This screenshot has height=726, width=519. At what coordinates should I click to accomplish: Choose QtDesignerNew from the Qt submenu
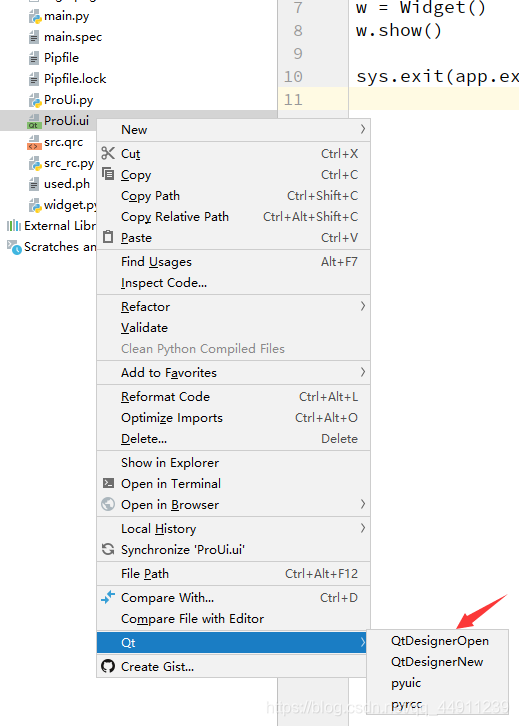437,662
